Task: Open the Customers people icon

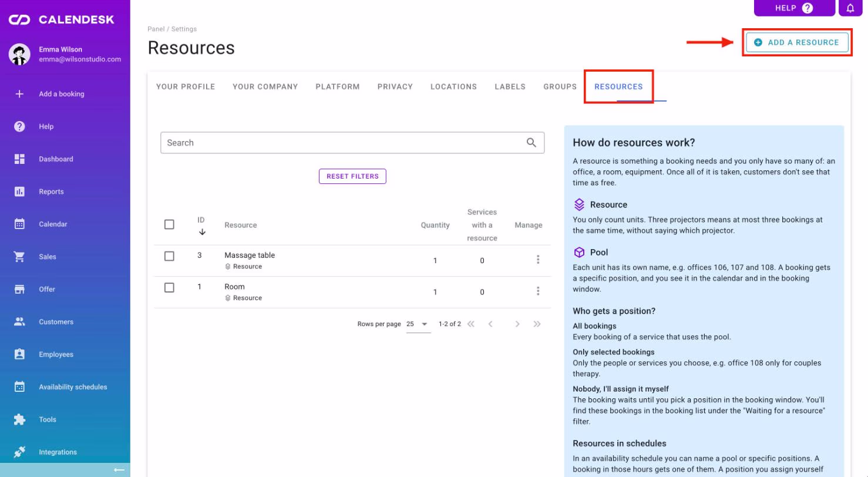Action: [19, 322]
